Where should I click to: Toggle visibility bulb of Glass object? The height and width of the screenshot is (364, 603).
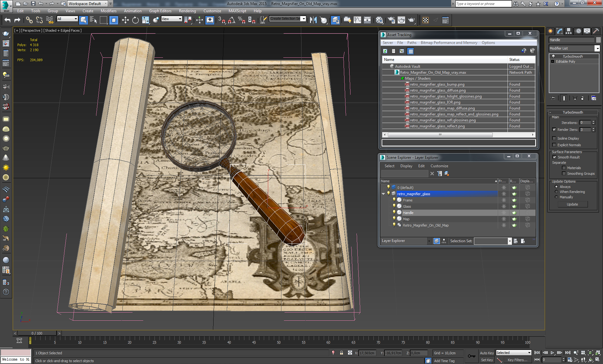(394, 206)
